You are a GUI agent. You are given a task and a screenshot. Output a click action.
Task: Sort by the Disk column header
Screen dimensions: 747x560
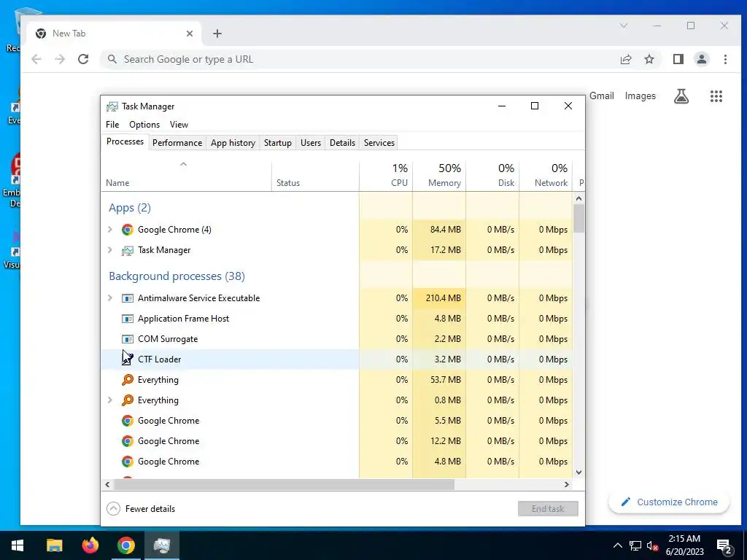pos(492,175)
